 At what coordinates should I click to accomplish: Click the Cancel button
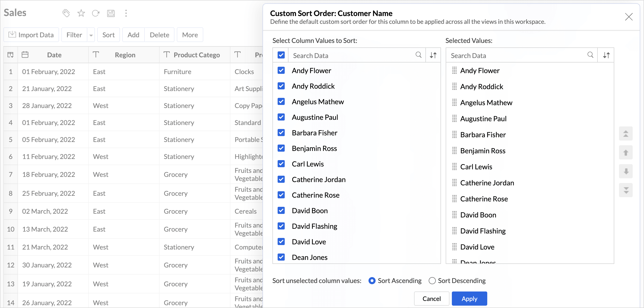click(431, 299)
